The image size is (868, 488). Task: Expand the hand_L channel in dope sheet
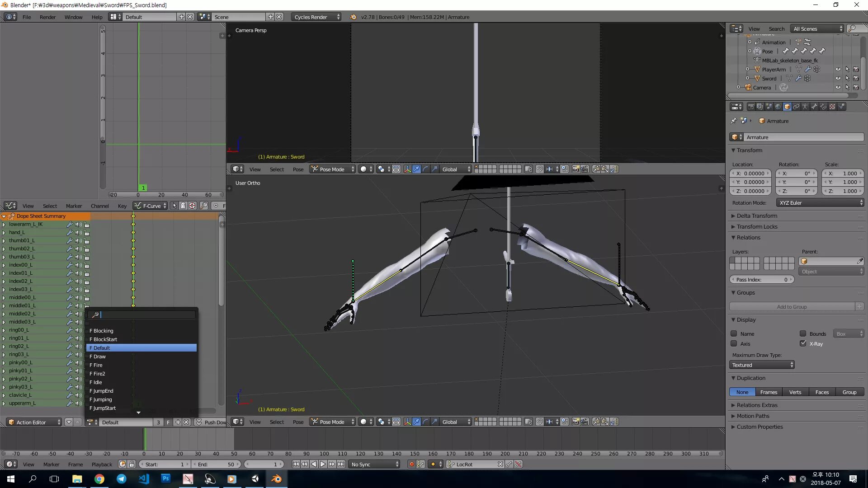pyautogui.click(x=4, y=232)
